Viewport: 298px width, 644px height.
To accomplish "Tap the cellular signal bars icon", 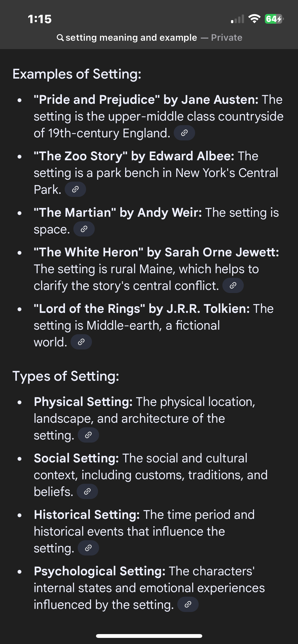I will [237, 19].
